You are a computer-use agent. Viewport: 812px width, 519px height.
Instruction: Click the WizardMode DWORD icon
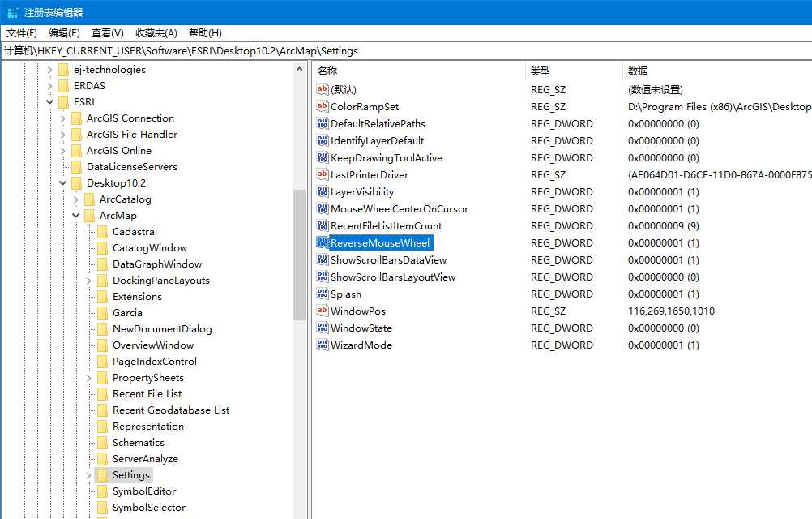coord(322,345)
